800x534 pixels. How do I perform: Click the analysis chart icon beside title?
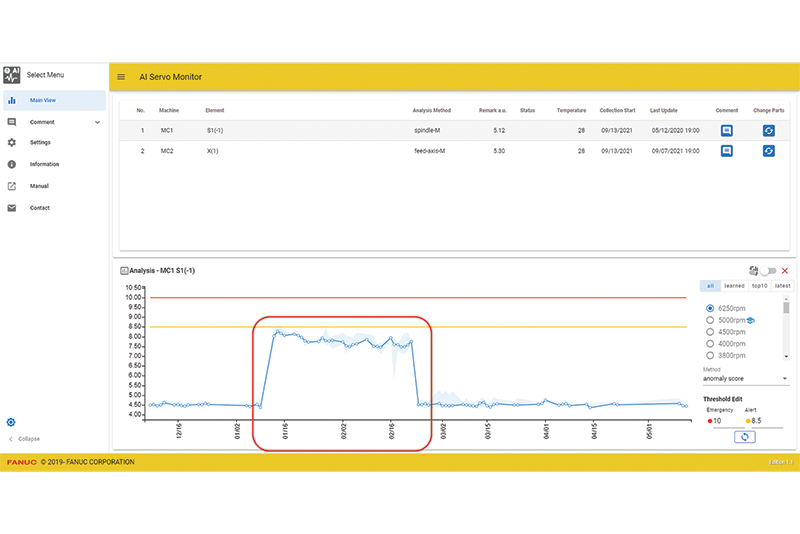click(124, 271)
